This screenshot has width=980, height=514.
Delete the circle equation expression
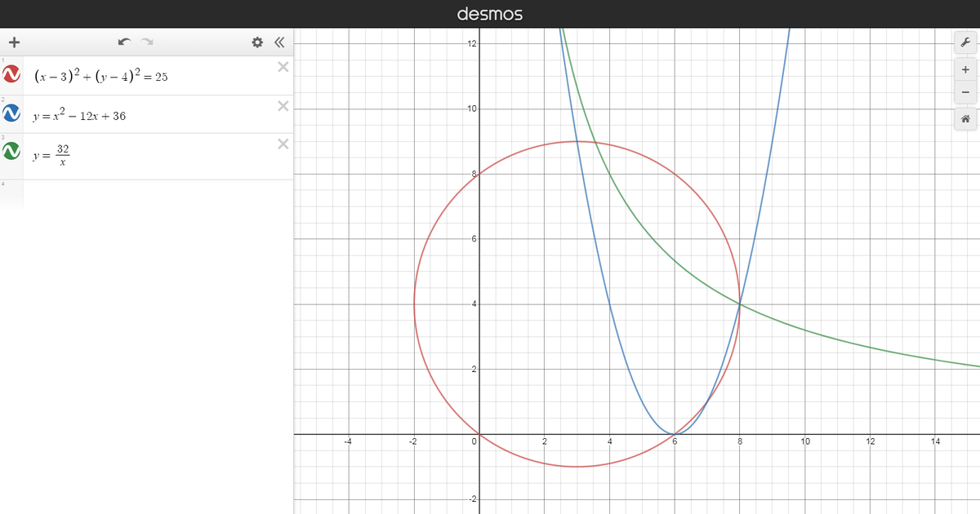(283, 66)
